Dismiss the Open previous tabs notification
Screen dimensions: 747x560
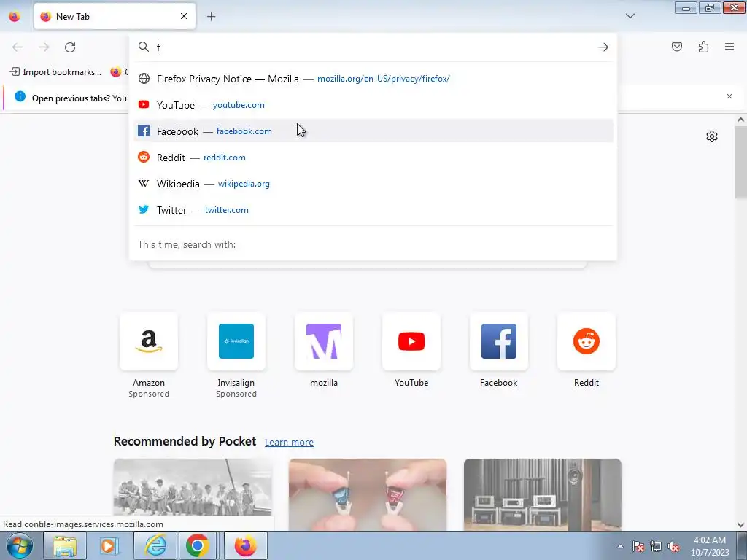729,96
